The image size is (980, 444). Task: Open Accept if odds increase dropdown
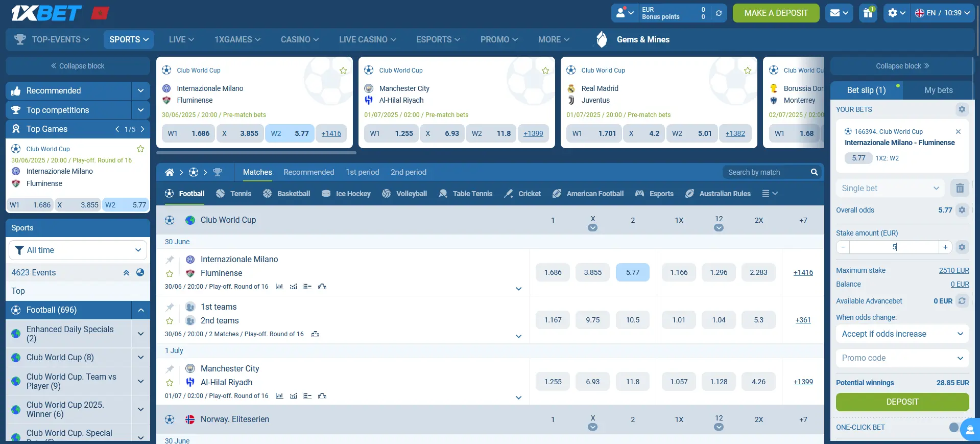(902, 334)
